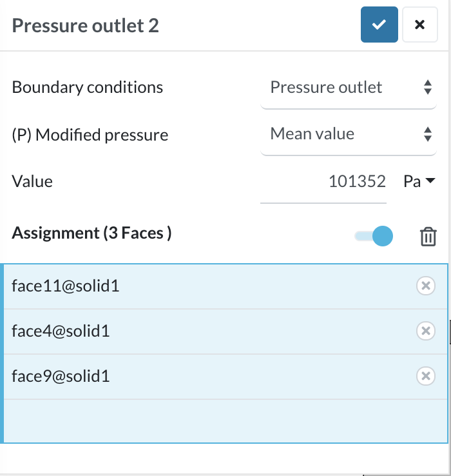Delete all face assignments with trash icon
This screenshot has height=476, width=451.
[428, 237]
